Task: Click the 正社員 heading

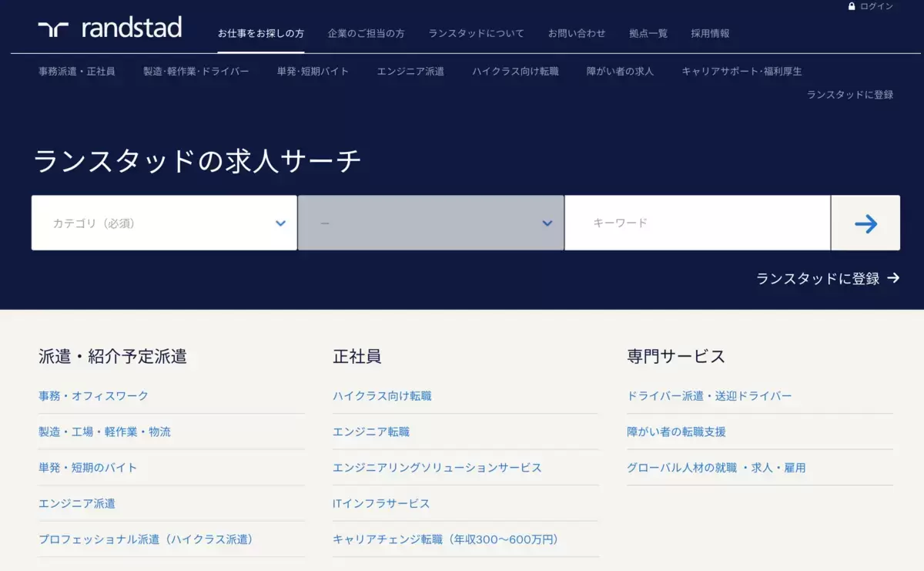Action: 357,357
